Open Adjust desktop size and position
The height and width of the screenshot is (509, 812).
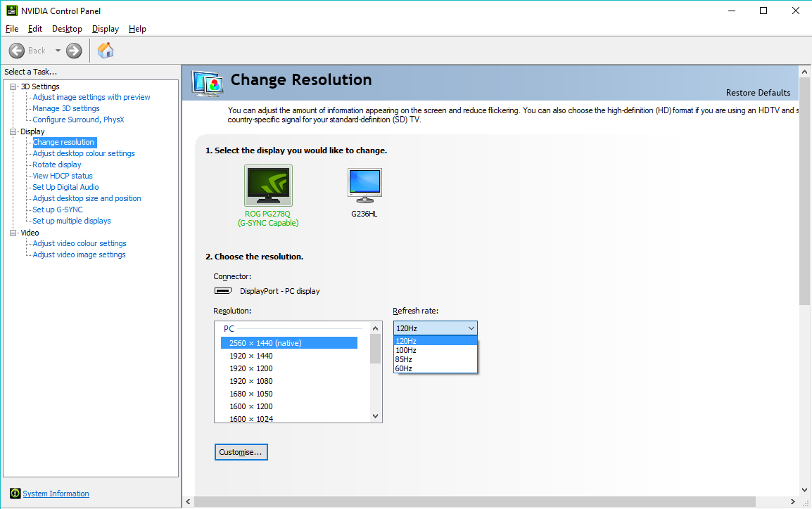pos(87,199)
